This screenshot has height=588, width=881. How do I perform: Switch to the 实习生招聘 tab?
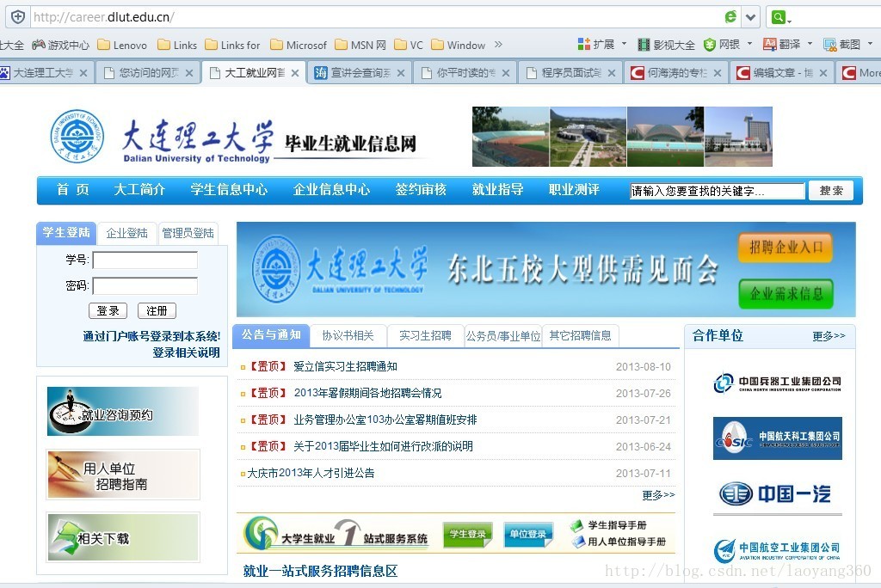tap(425, 336)
